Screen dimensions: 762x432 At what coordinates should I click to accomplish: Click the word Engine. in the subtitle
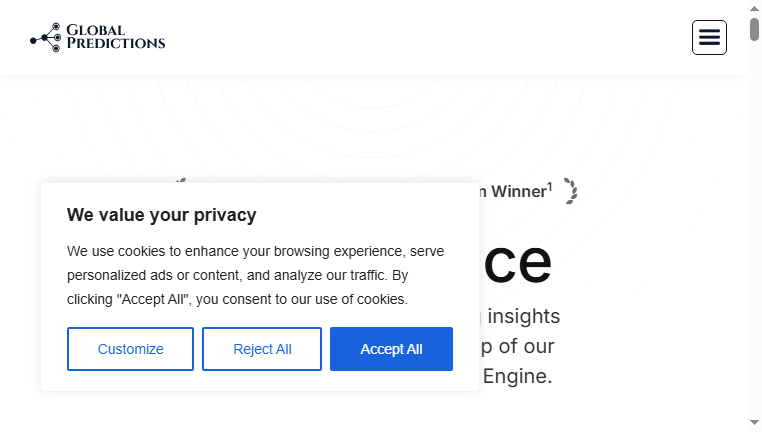point(517,376)
